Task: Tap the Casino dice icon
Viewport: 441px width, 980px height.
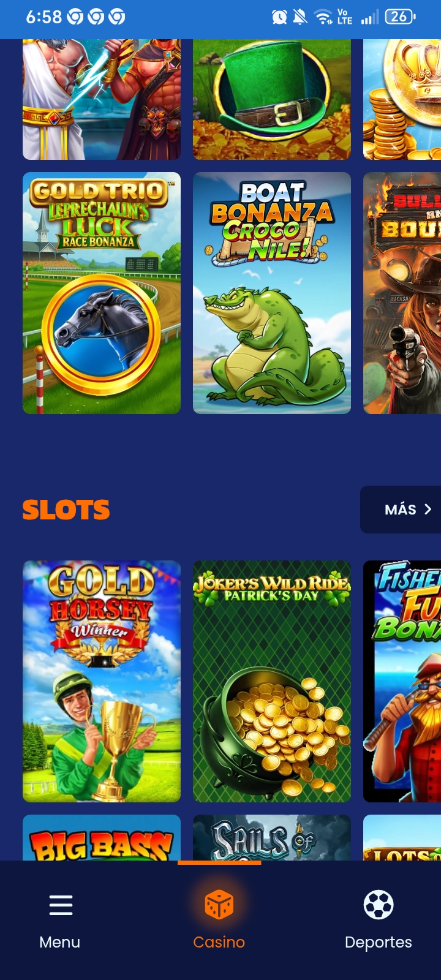Action: click(x=219, y=905)
